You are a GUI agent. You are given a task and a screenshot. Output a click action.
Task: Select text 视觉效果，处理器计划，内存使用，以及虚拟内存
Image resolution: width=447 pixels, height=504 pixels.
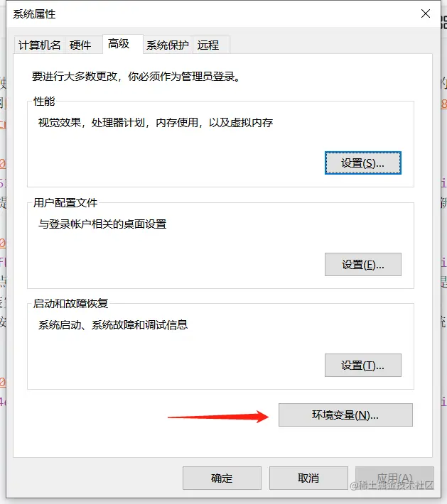point(156,123)
